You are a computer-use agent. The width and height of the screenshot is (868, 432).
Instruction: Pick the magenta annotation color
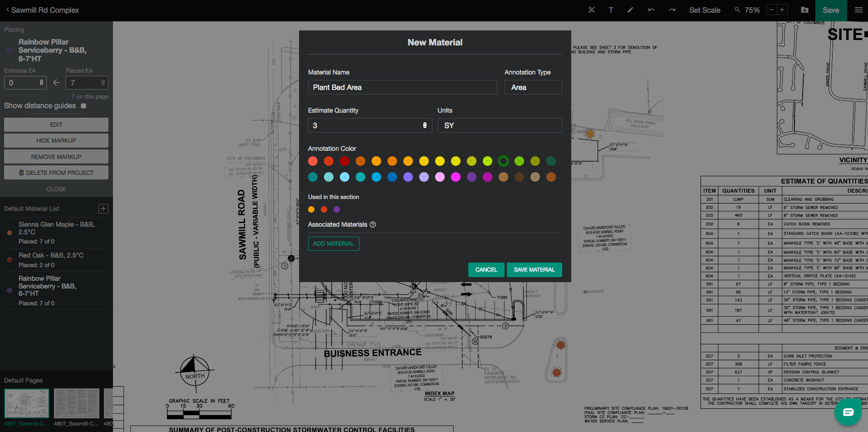pyautogui.click(x=456, y=177)
